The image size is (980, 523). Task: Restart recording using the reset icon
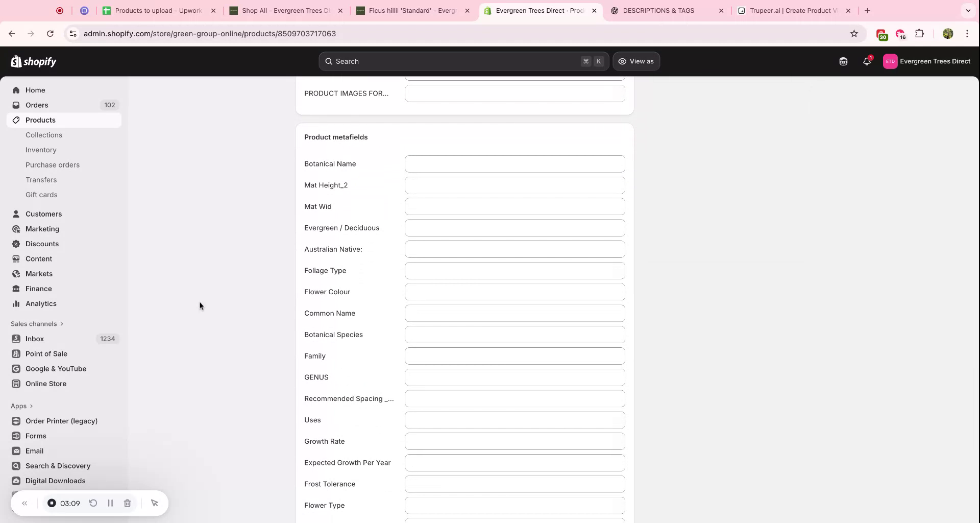pyautogui.click(x=93, y=503)
